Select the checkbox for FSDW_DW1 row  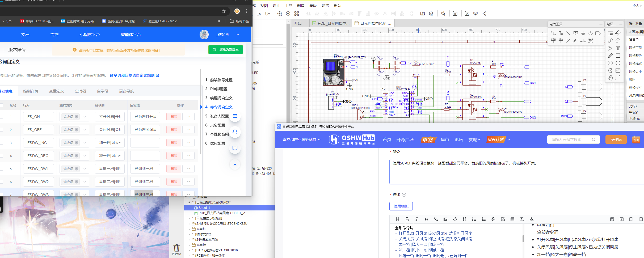tap(2, 169)
